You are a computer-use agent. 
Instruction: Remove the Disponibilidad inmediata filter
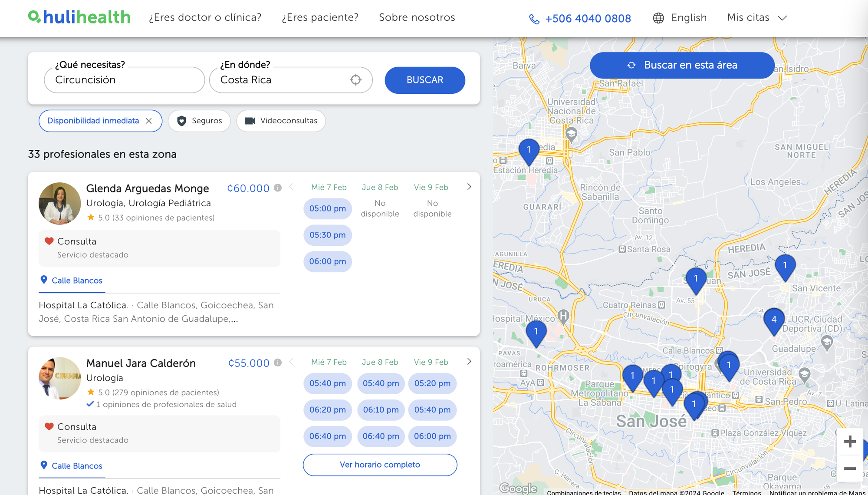(149, 121)
